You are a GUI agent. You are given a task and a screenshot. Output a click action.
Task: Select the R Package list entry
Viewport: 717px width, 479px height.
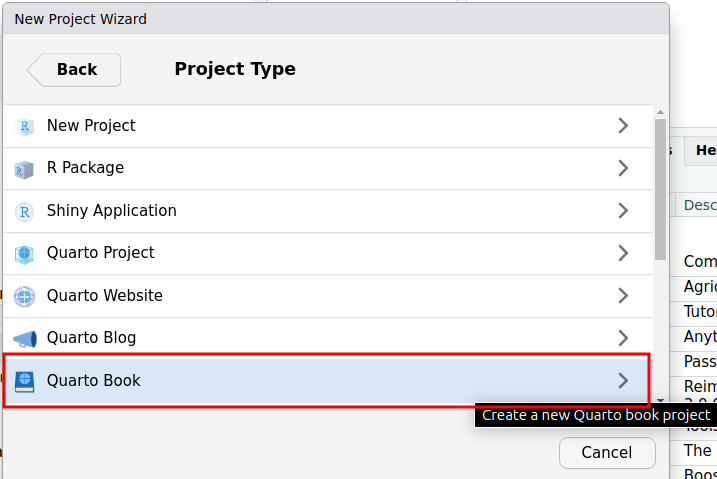coord(86,168)
